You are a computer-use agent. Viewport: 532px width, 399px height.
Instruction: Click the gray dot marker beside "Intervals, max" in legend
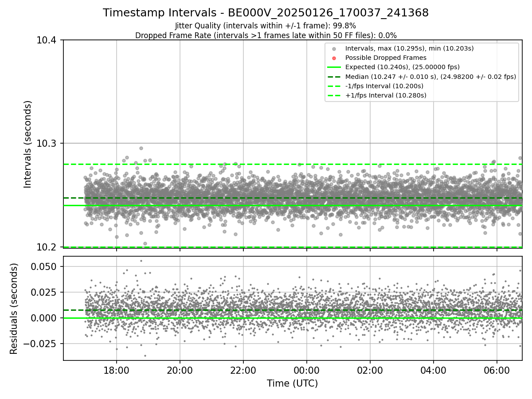334,49
